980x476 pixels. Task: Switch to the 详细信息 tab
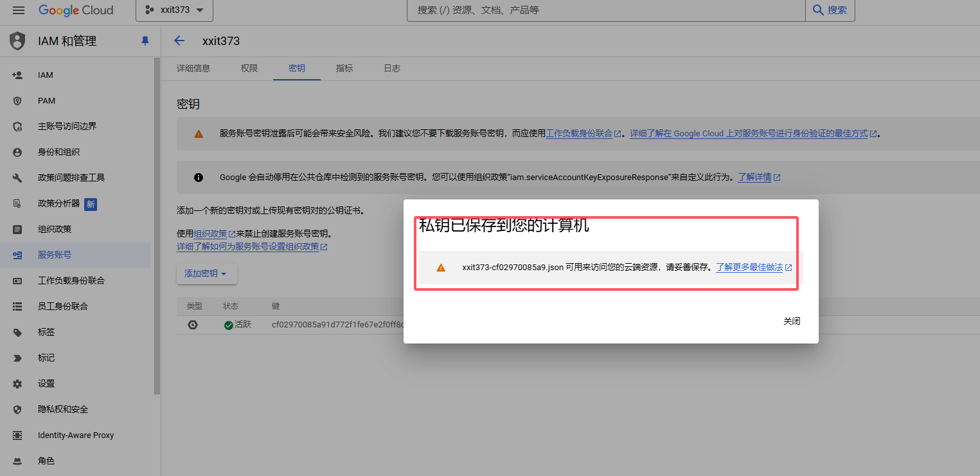[x=193, y=68]
